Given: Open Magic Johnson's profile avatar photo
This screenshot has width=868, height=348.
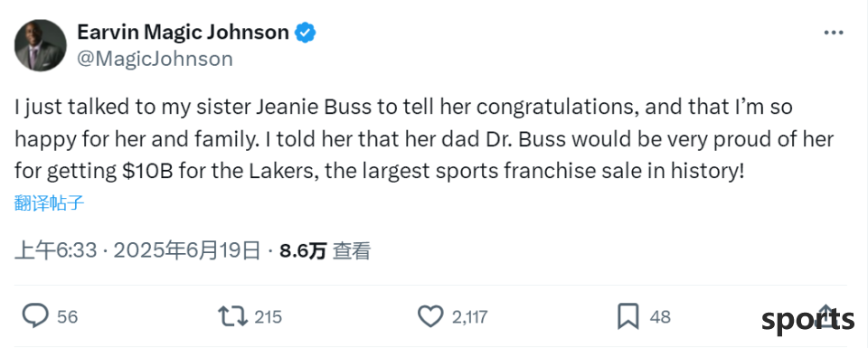Looking at the screenshot, I should tap(41, 45).
